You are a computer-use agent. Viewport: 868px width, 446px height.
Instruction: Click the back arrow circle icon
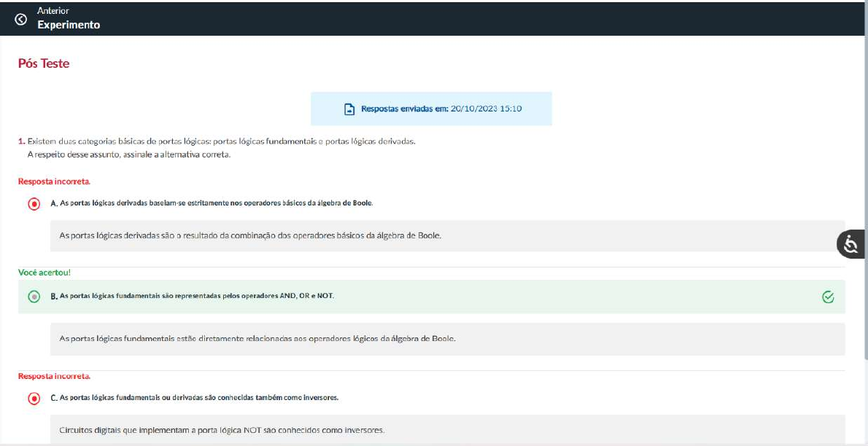tap(20, 19)
